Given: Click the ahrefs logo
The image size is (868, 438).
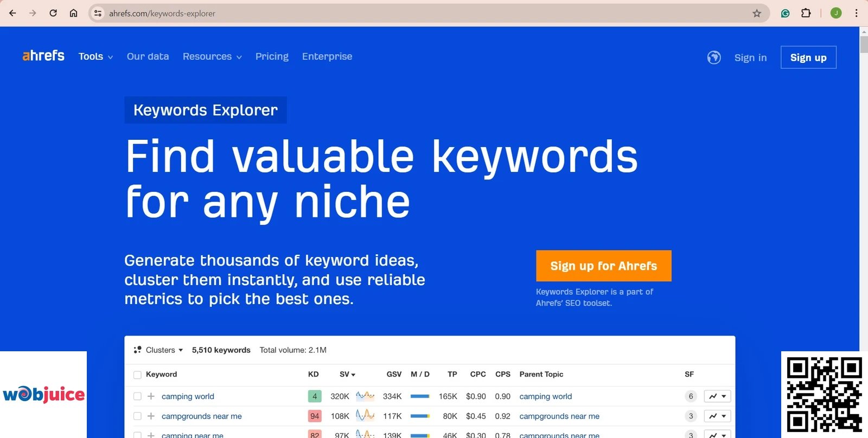Looking at the screenshot, I should [x=43, y=56].
